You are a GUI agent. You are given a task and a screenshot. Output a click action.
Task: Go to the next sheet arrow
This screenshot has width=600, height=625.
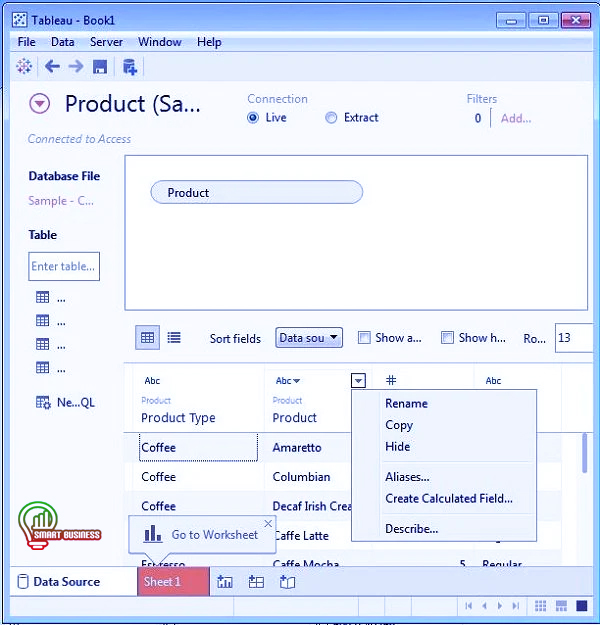coord(500,606)
